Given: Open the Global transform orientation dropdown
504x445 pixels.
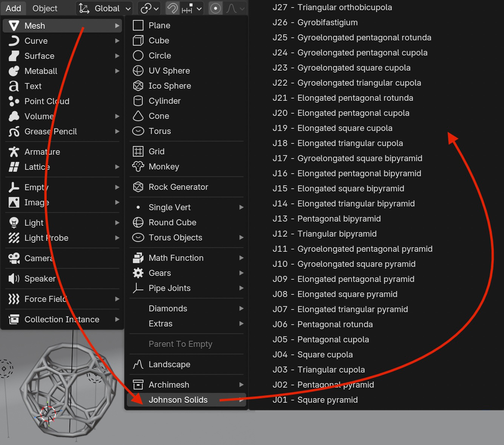Looking at the screenshot, I should pyautogui.click(x=105, y=8).
